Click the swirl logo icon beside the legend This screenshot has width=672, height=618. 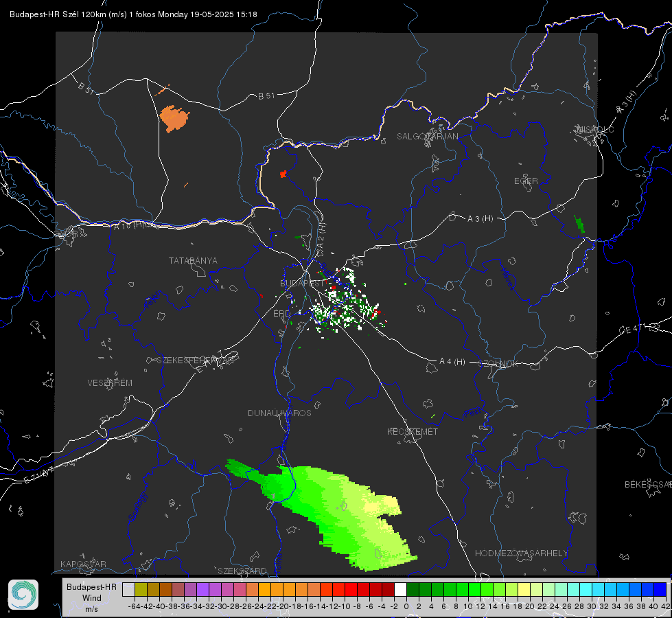pos(23,595)
